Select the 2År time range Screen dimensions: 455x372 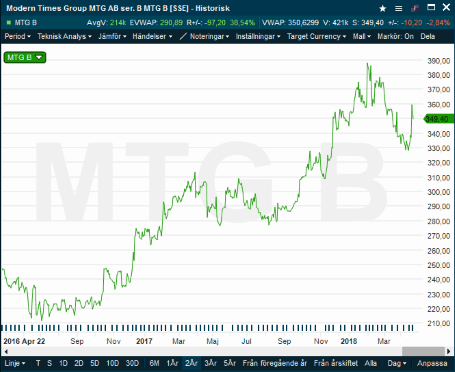[x=191, y=363]
